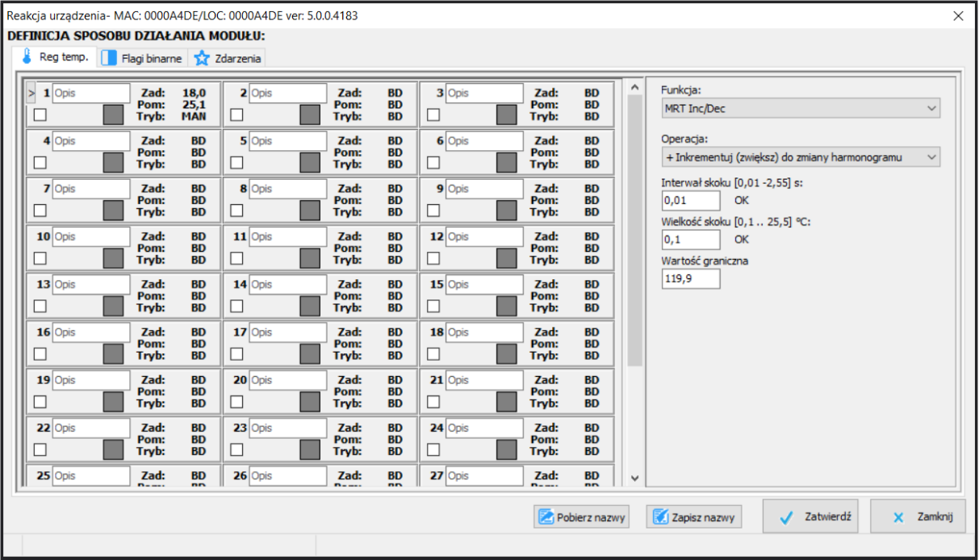Screen dimensions: 979x560
Task: Toggle the checkbox for regulator 4
Action: [x=40, y=163]
